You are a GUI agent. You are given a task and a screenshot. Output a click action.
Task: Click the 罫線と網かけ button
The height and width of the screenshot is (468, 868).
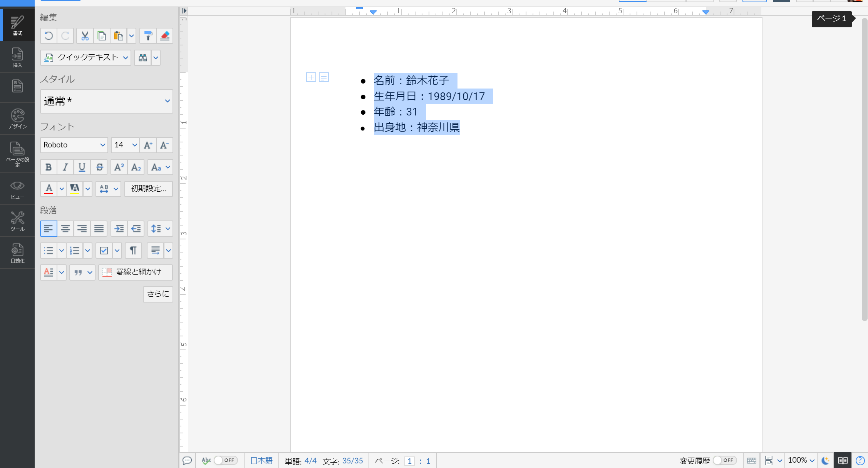(135, 272)
